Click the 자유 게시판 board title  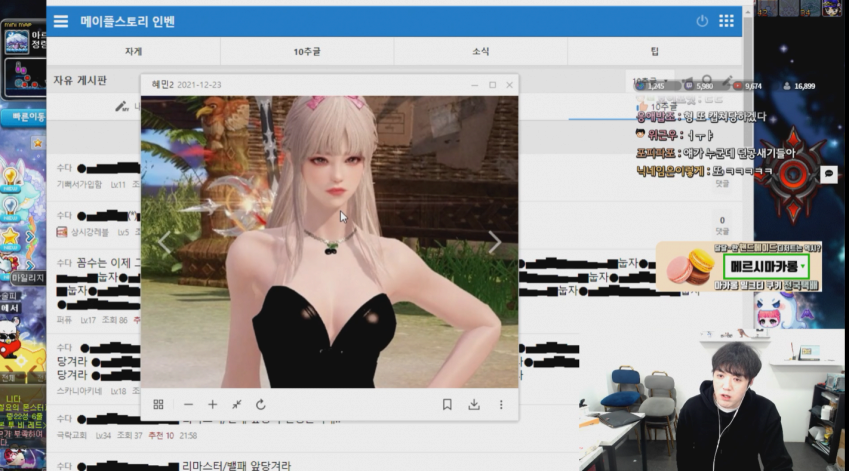click(80, 81)
